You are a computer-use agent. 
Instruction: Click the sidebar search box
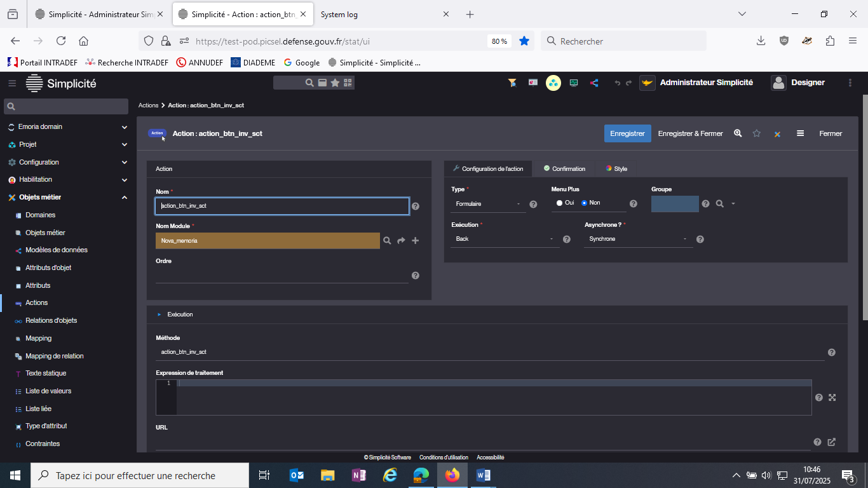tap(66, 106)
